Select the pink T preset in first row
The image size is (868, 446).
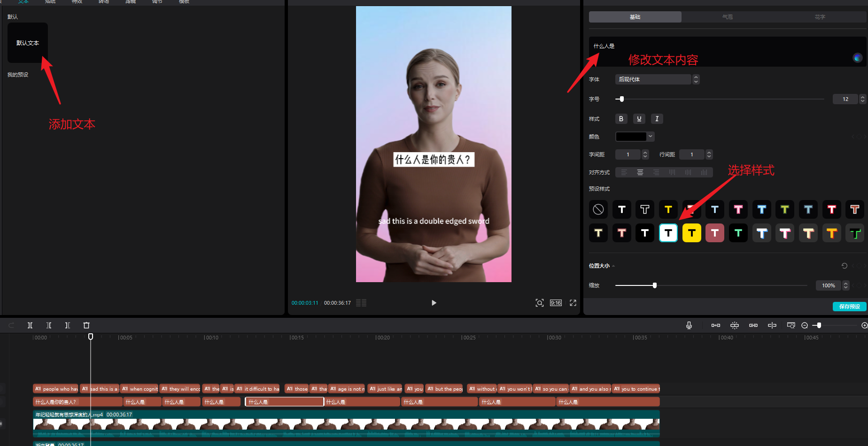click(738, 209)
